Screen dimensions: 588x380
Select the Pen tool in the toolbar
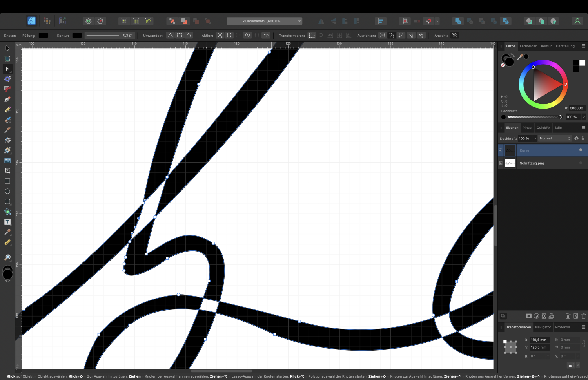tap(7, 99)
